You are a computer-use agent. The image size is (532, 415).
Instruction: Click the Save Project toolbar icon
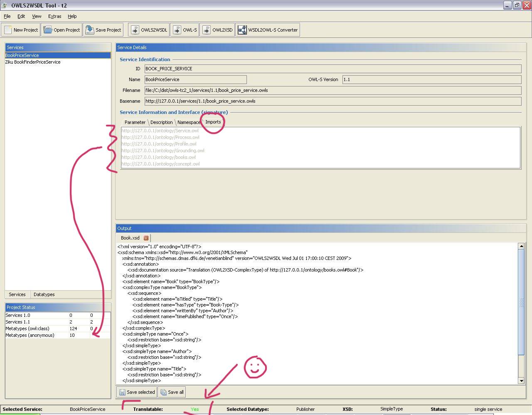(x=89, y=30)
